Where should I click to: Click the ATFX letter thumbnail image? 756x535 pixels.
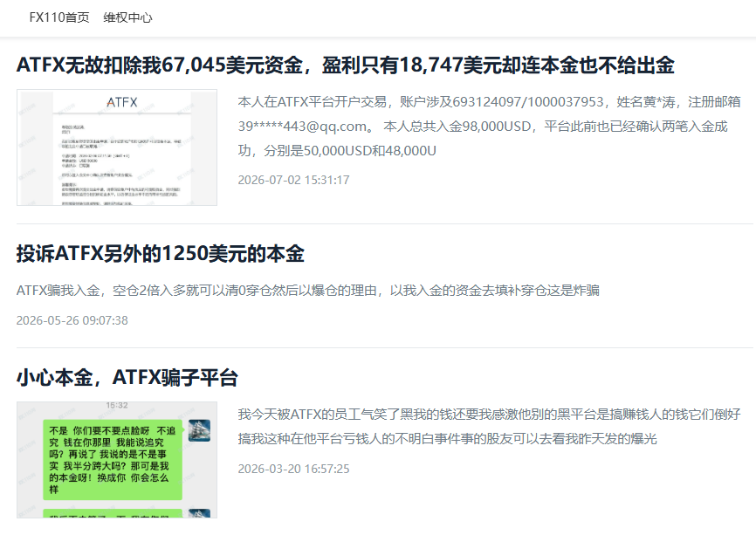coord(117,147)
